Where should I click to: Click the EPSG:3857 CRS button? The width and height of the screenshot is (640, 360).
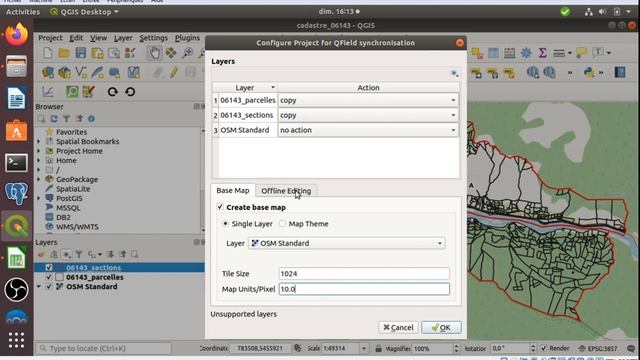tap(598, 349)
